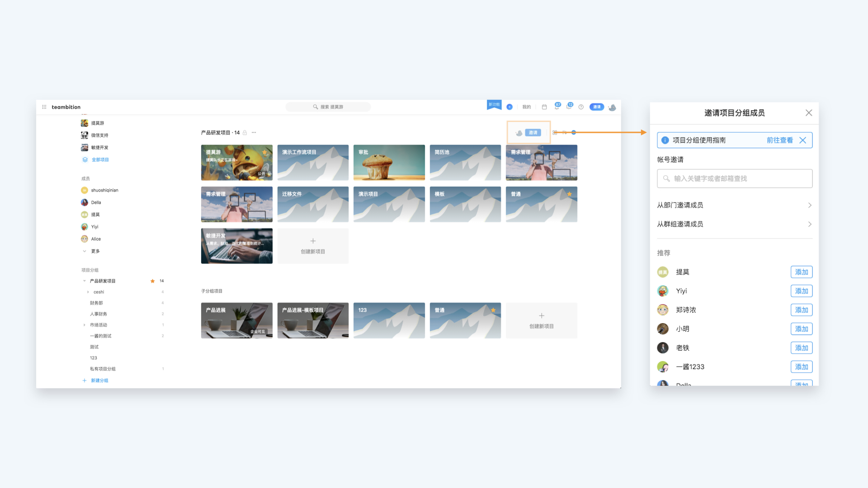Add Yiyi using its 添加 button
Viewport: 868px width, 488px height.
pyautogui.click(x=802, y=291)
